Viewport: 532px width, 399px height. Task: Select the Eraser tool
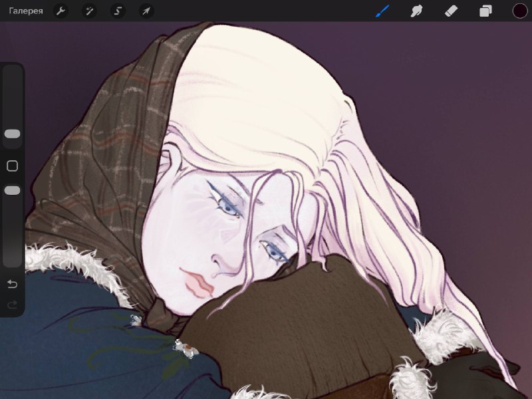(451, 11)
